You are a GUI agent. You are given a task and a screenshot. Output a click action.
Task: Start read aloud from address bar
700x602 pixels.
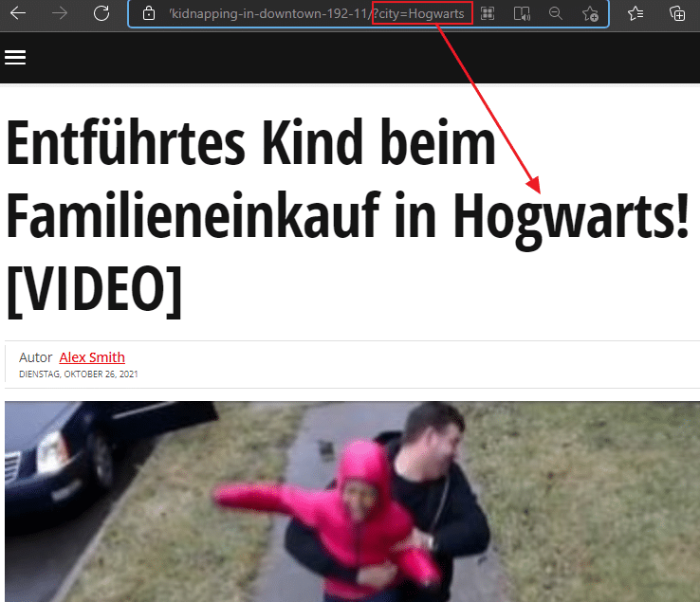(522, 14)
